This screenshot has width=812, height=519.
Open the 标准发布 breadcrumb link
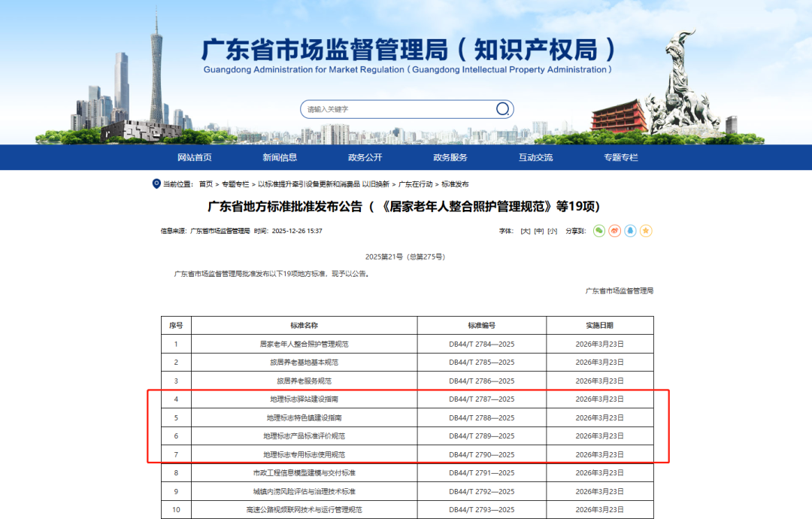455,184
